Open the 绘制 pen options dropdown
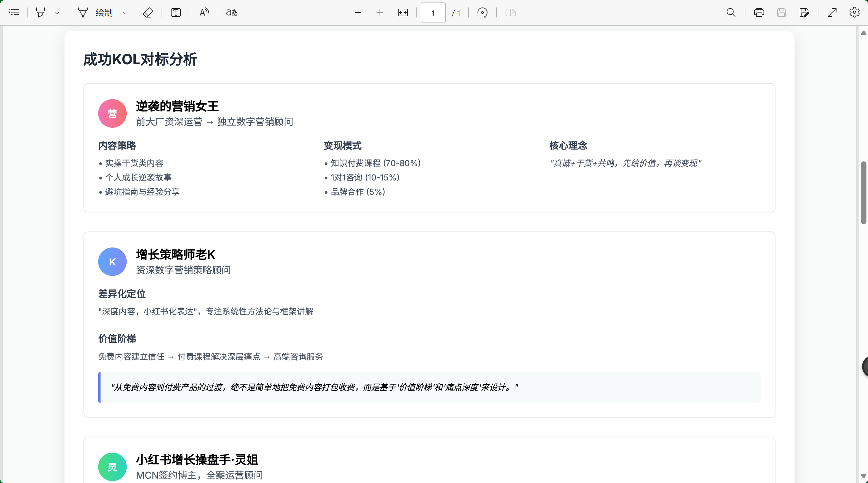The width and height of the screenshot is (868, 483). [x=125, y=13]
